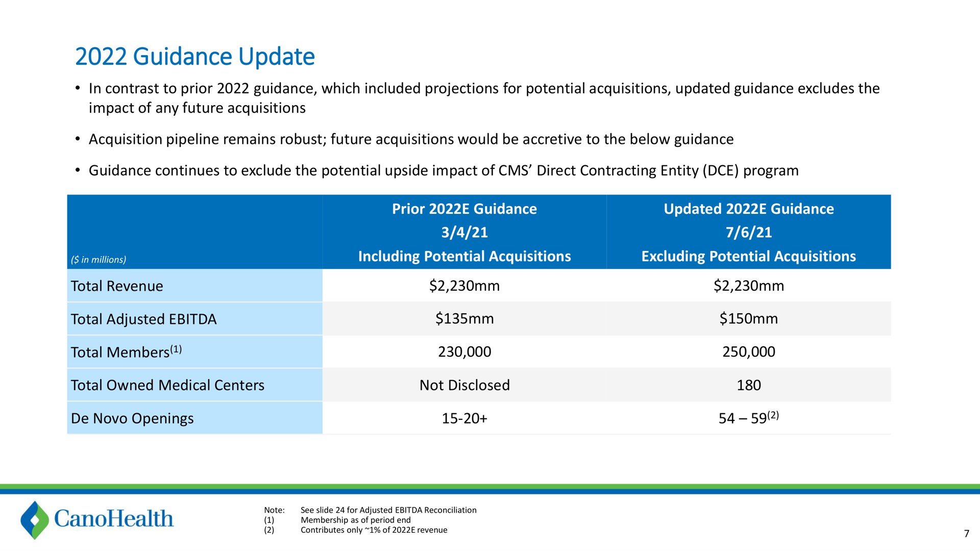
Task: Click the 'Updated 2022E Guidance' column header
Action: tap(749, 209)
